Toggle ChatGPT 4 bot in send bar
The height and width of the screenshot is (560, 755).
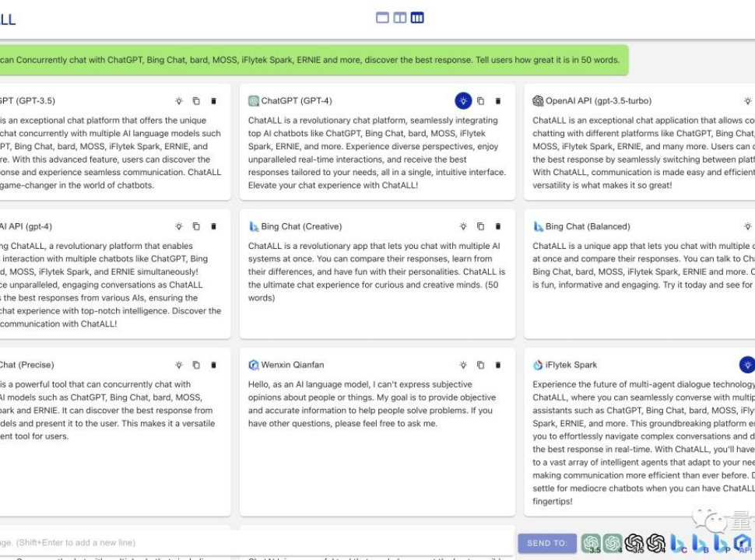(613, 543)
